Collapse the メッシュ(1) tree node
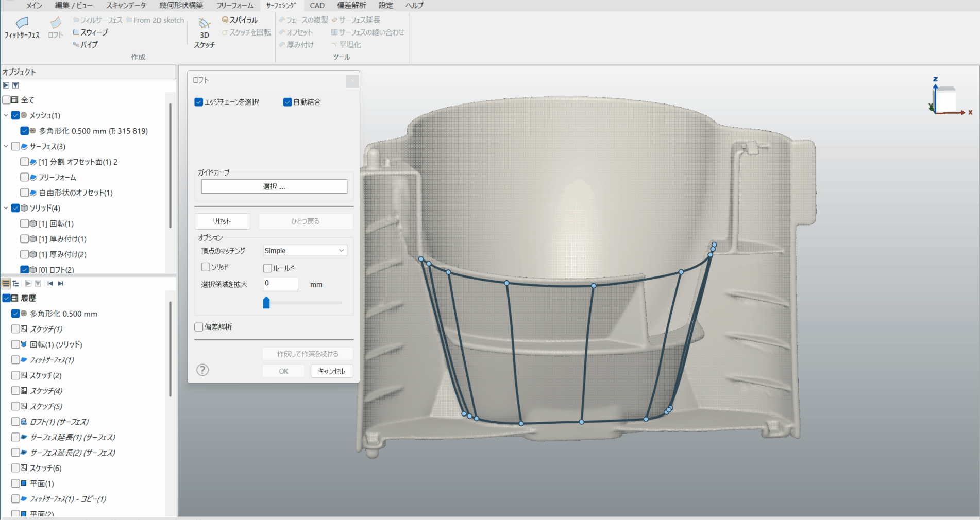 pyautogui.click(x=6, y=116)
